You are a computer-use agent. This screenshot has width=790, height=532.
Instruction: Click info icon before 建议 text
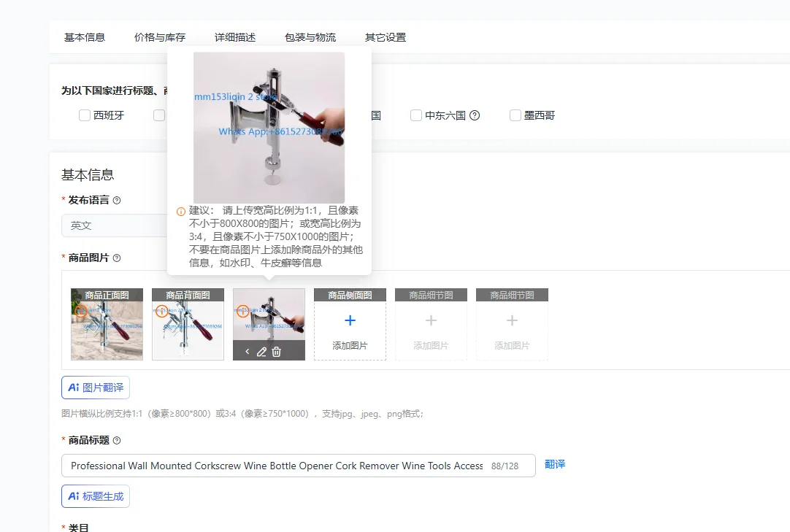pos(181,212)
